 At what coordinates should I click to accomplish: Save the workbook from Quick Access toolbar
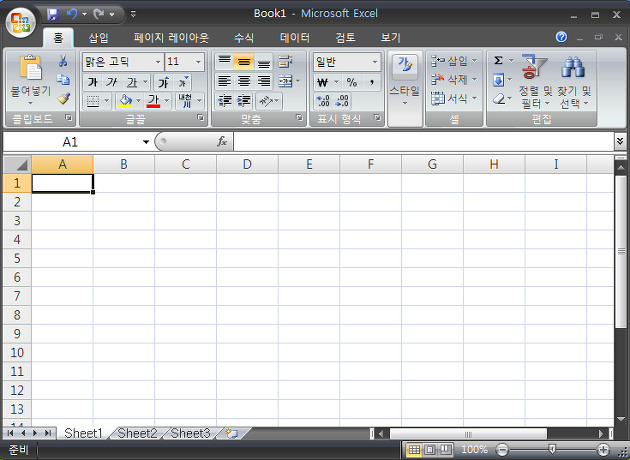click(x=53, y=14)
